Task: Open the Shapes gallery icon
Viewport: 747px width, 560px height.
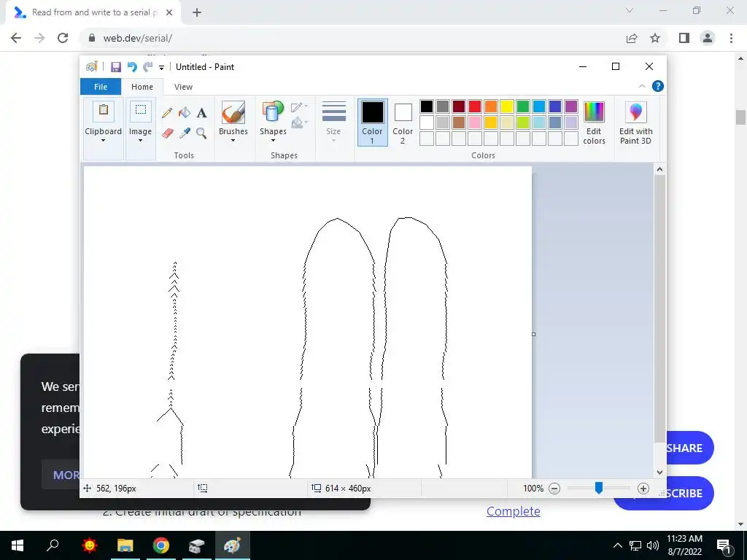Action: click(x=273, y=112)
